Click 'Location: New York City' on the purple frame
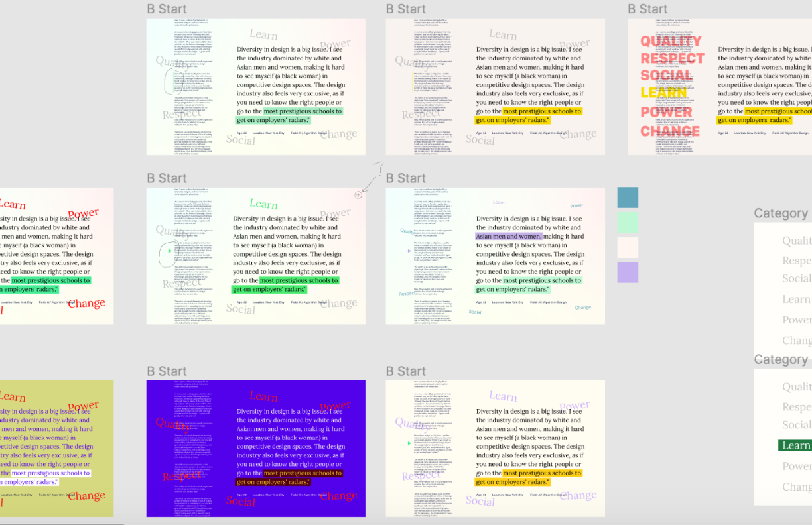This screenshot has height=525, width=812. pos(269,495)
